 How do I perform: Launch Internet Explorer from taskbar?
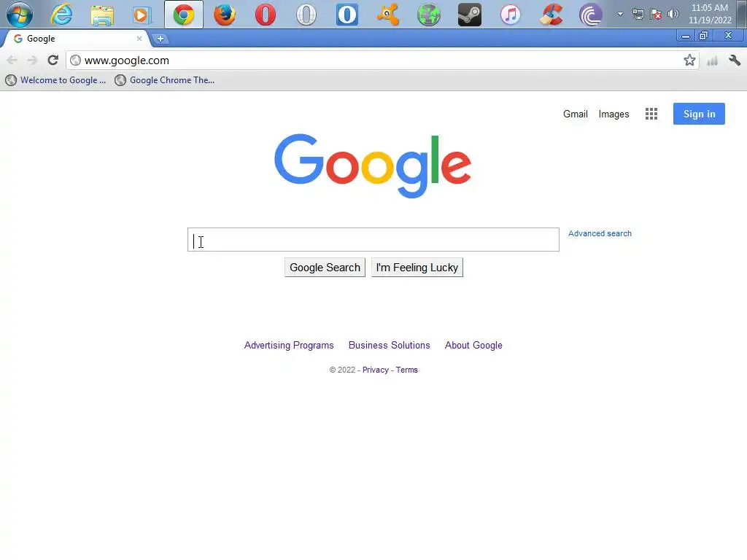click(x=61, y=15)
